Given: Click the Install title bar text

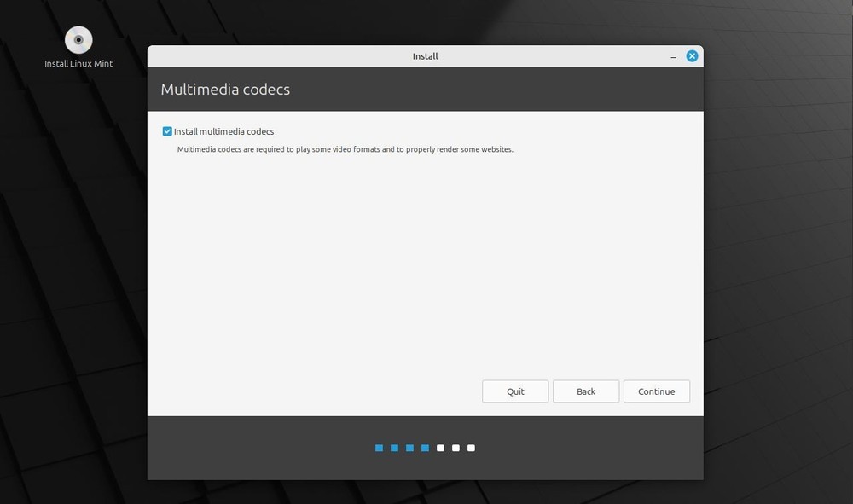Looking at the screenshot, I should (425, 55).
